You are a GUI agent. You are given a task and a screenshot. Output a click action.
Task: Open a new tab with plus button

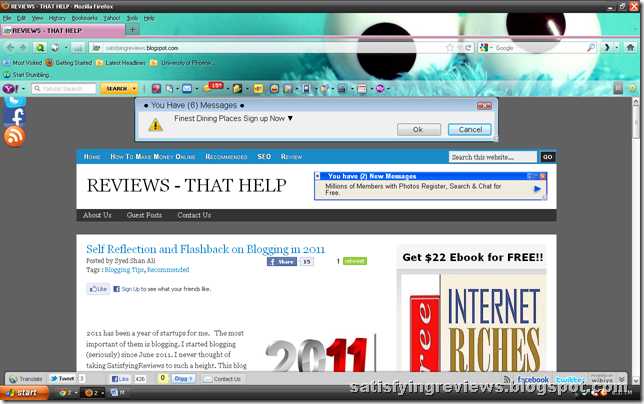pyautogui.click(x=132, y=30)
